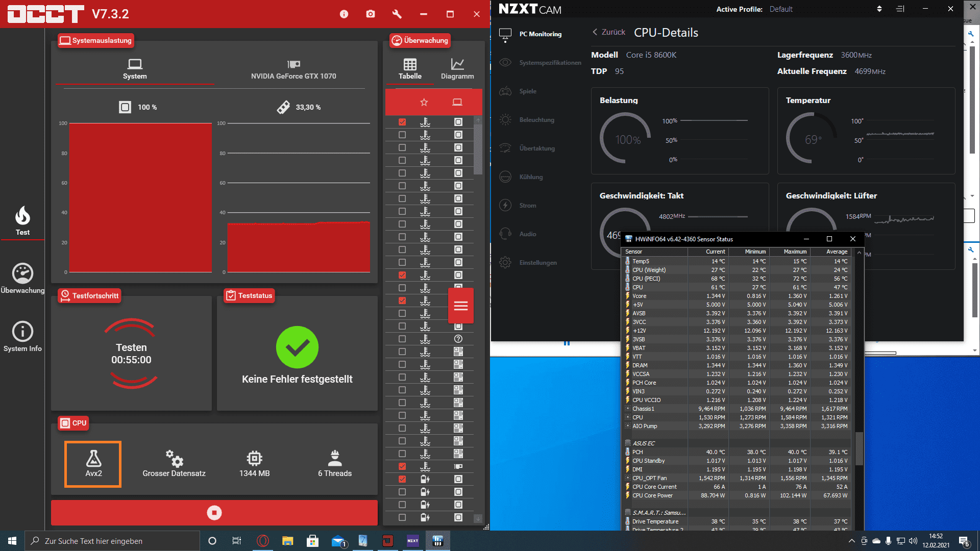This screenshot has width=980, height=551.
Task: Click the laptop column header in monitoring table
Action: pyautogui.click(x=457, y=103)
